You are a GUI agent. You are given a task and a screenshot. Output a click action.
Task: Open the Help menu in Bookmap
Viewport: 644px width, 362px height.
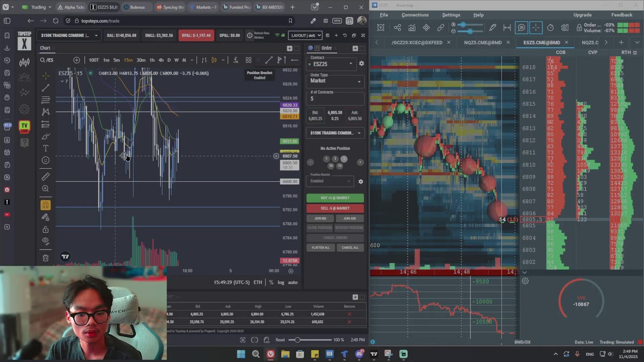478,15
